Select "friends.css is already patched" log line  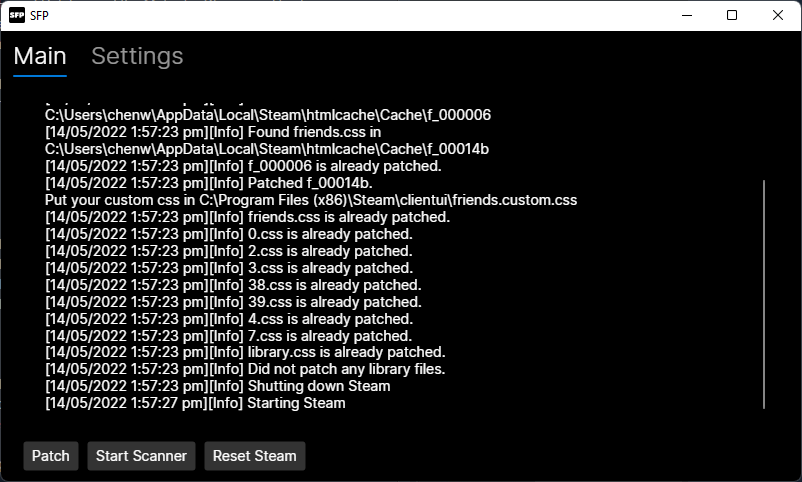[248, 217]
